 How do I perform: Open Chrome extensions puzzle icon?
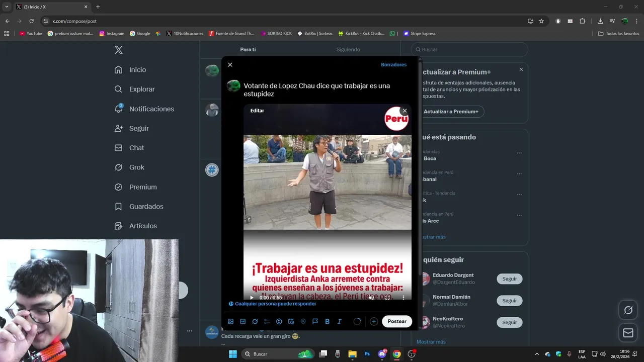click(x=583, y=21)
